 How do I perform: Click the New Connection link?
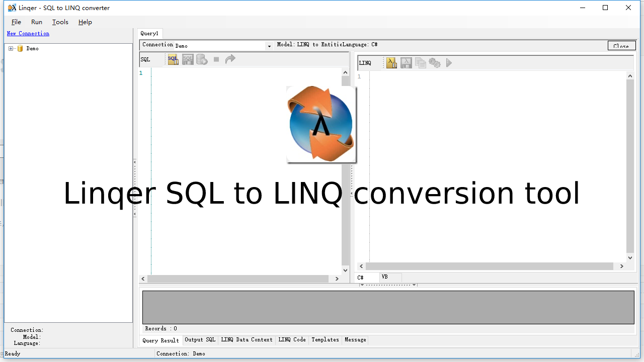(x=28, y=34)
